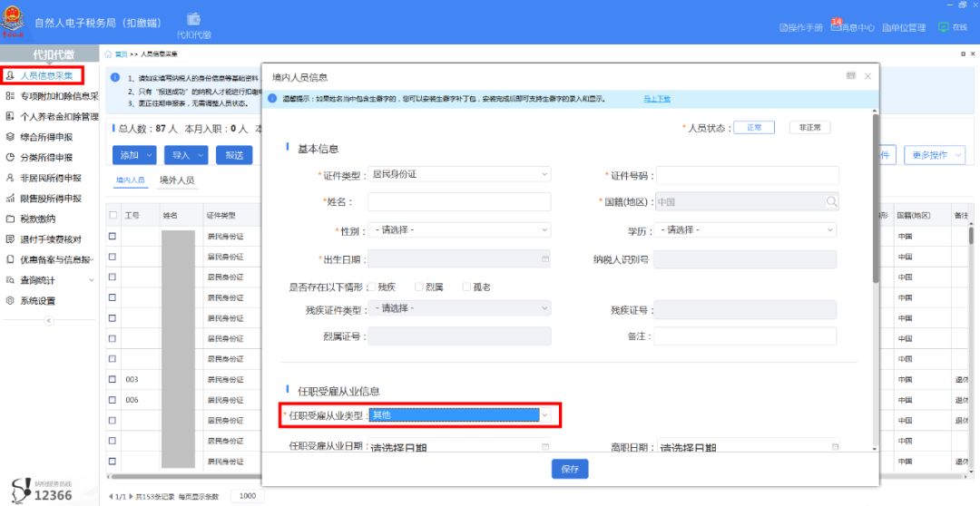Click the main table's vertical scrollbar

click(x=971, y=235)
